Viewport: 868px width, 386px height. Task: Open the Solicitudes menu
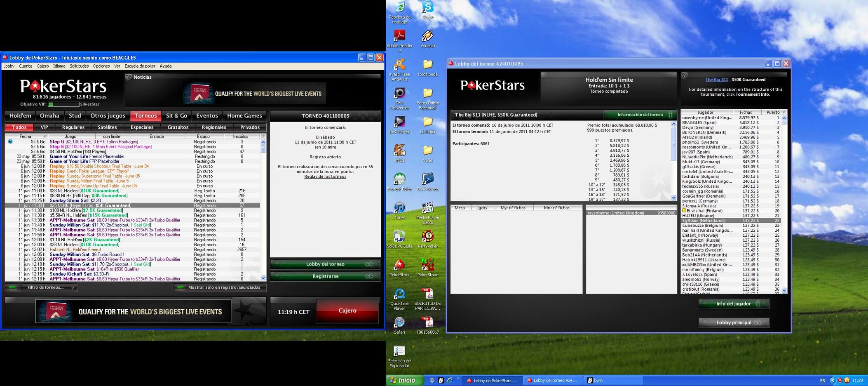pos(79,66)
